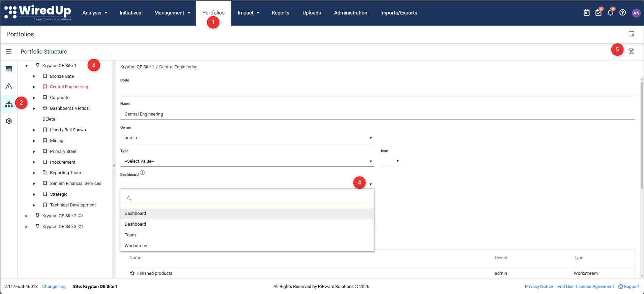Click the star icon of Dashboards Vertical
This screenshot has height=294, width=644.
45,108
